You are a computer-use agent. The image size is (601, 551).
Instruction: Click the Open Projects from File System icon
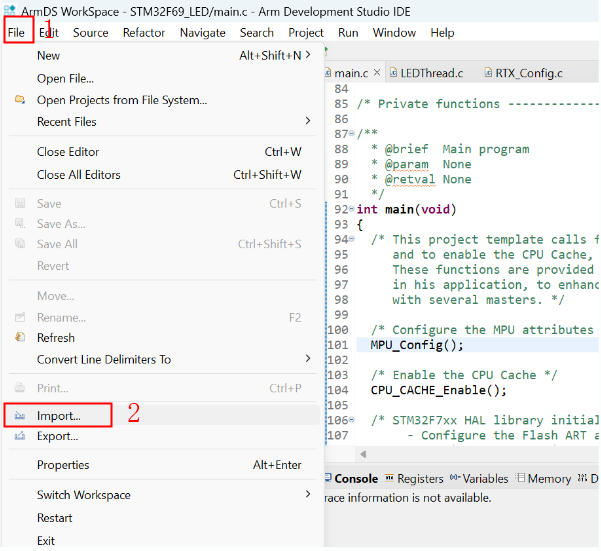20,100
